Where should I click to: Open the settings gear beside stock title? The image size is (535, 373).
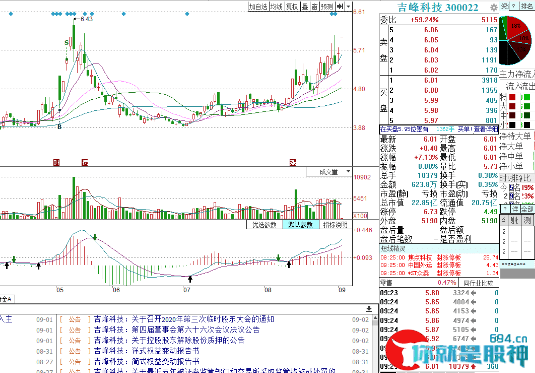tap(493, 8)
